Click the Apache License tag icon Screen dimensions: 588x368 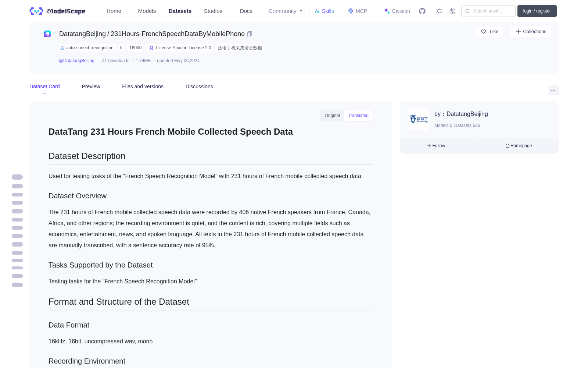click(151, 48)
